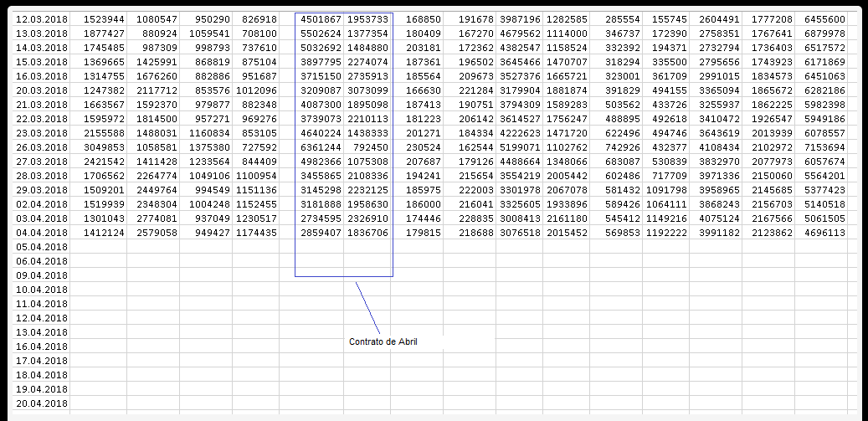Select the date cell 20.04.2018

click(x=43, y=403)
